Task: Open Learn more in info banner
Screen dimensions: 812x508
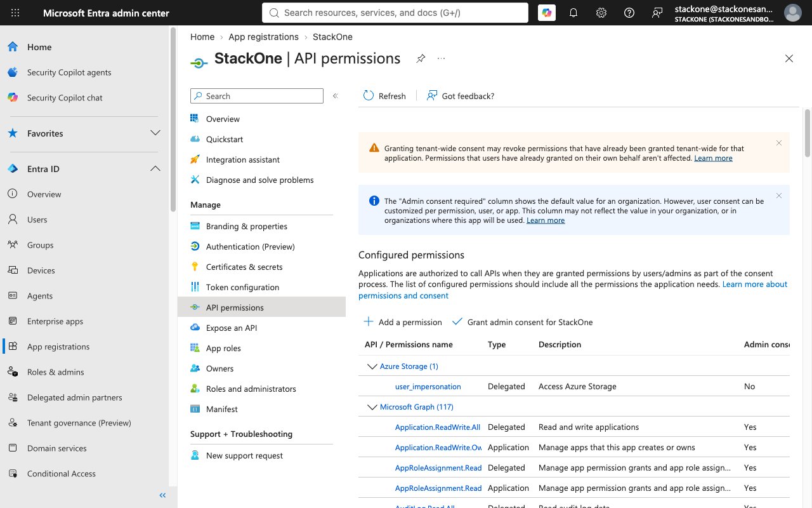Action: click(x=546, y=220)
